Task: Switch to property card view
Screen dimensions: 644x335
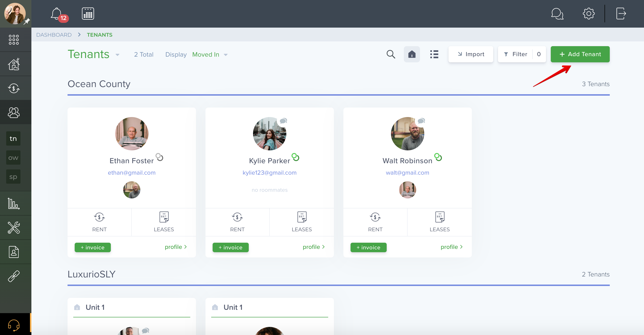Action: 412,54
